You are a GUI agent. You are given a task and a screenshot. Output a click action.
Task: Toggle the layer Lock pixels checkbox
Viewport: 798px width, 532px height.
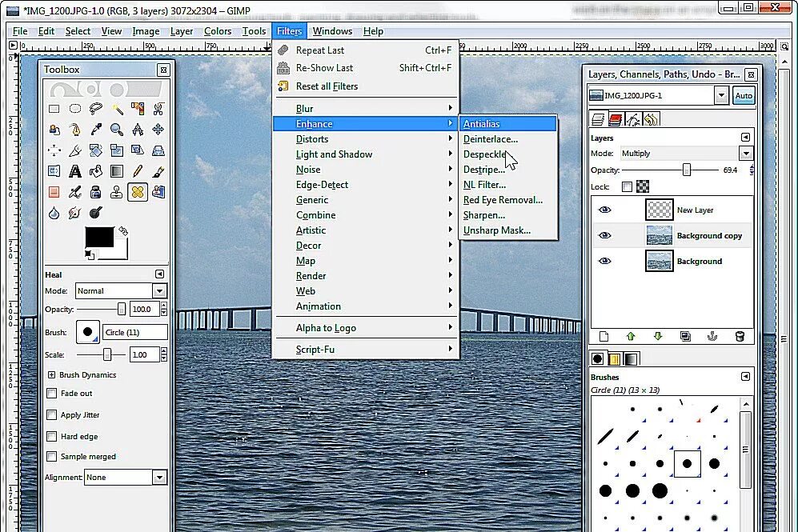click(627, 186)
